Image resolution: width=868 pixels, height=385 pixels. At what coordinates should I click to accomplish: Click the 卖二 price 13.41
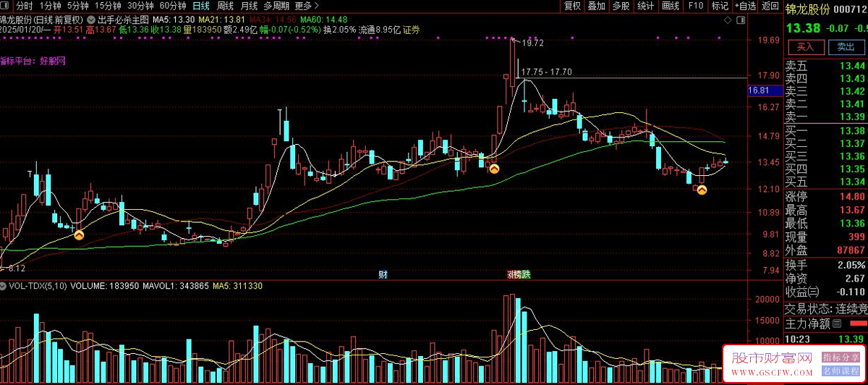point(852,104)
